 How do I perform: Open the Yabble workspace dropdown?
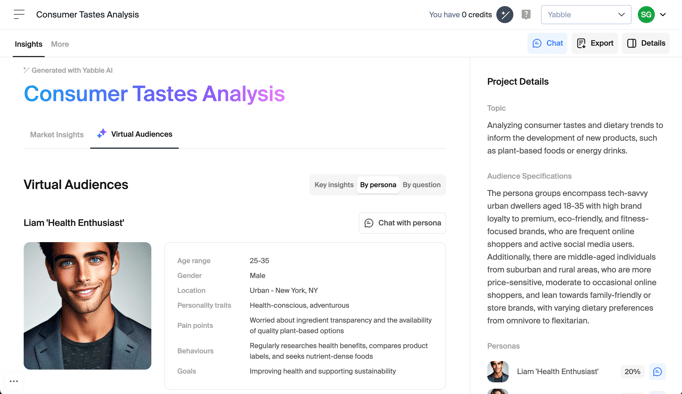point(586,15)
